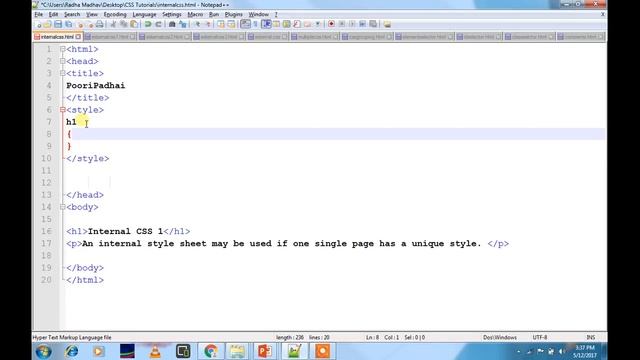Screen dimensions: 640x360
Task: Click the length : 236 status entry
Action: (290, 338)
